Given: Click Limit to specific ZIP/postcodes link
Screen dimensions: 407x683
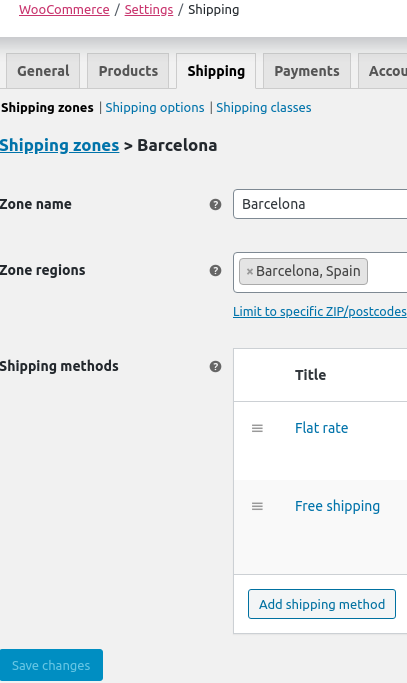Looking at the screenshot, I should coord(319,311).
